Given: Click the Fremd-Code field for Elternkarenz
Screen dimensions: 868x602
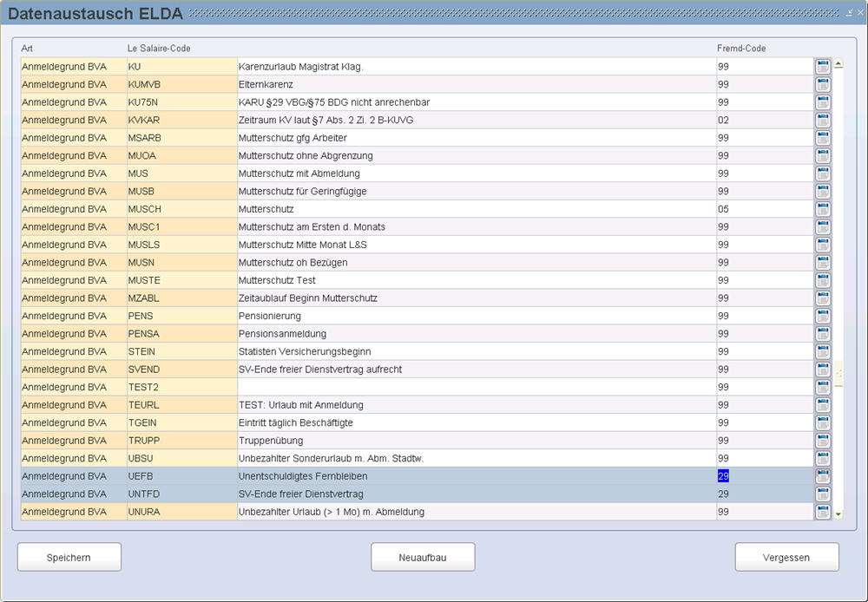Looking at the screenshot, I should click(764, 85).
